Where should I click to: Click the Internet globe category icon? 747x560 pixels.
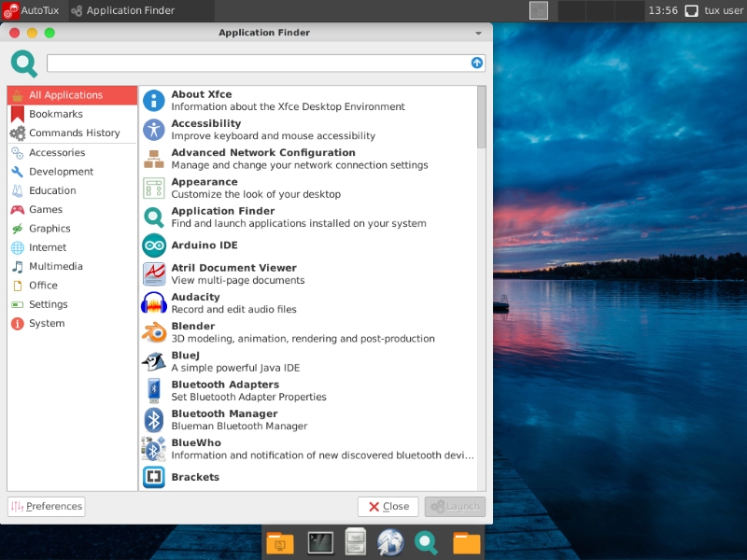(18, 247)
